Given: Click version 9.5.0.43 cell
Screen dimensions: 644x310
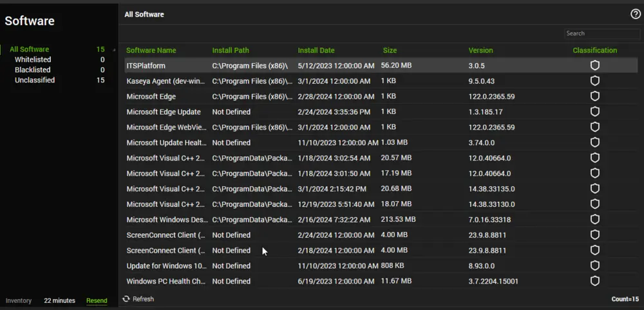Looking at the screenshot, I should 481,81.
